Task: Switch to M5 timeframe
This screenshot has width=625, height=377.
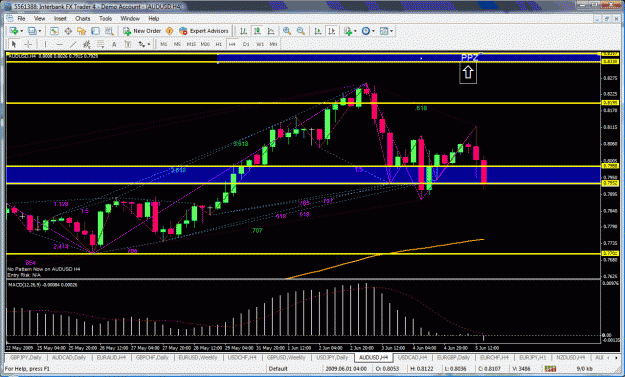Action: 177,44
